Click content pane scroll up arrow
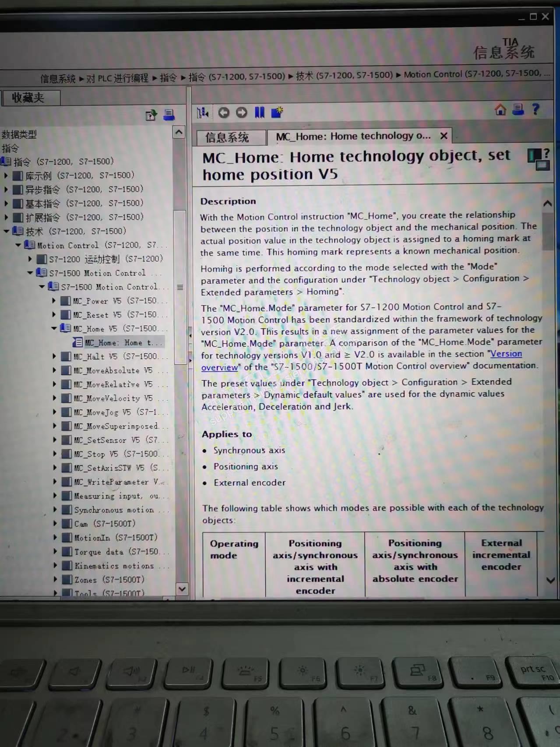 pos(547,203)
